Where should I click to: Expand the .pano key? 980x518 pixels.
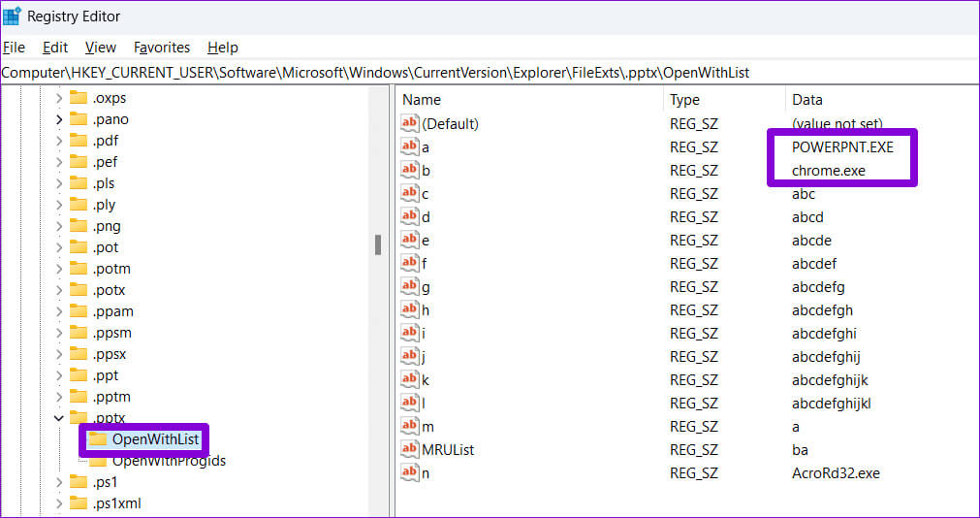[59, 119]
